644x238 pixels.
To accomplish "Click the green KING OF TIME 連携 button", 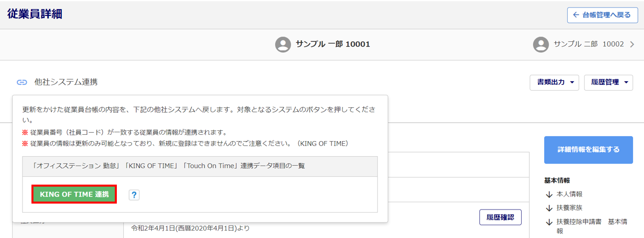I will pos(74,195).
